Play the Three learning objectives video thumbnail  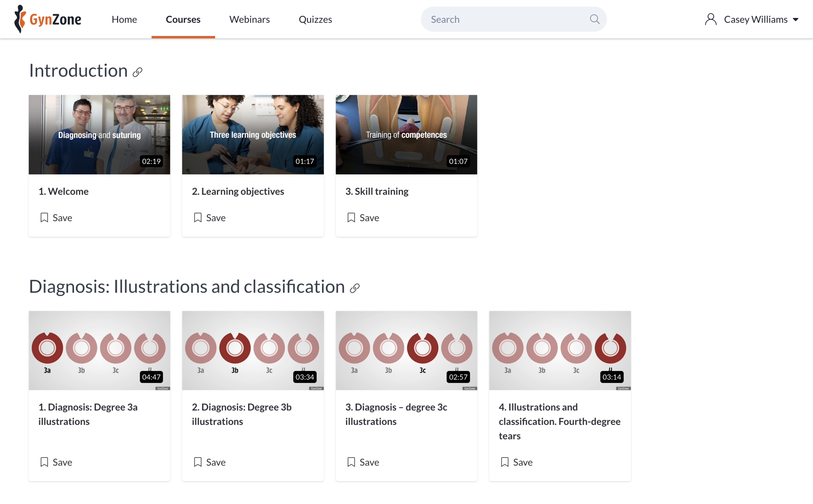[x=253, y=134]
